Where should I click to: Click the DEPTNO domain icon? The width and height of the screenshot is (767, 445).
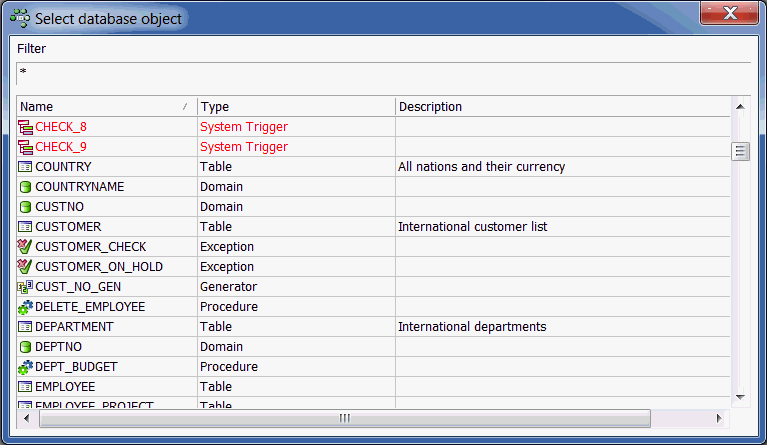pyautogui.click(x=25, y=347)
